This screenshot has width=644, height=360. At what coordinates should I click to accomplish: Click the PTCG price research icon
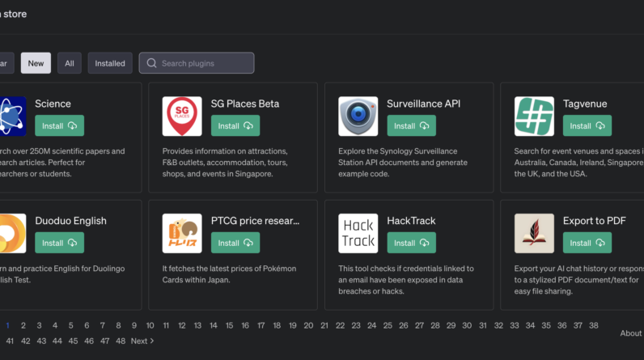pyautogui.click(x=182, y=233)
